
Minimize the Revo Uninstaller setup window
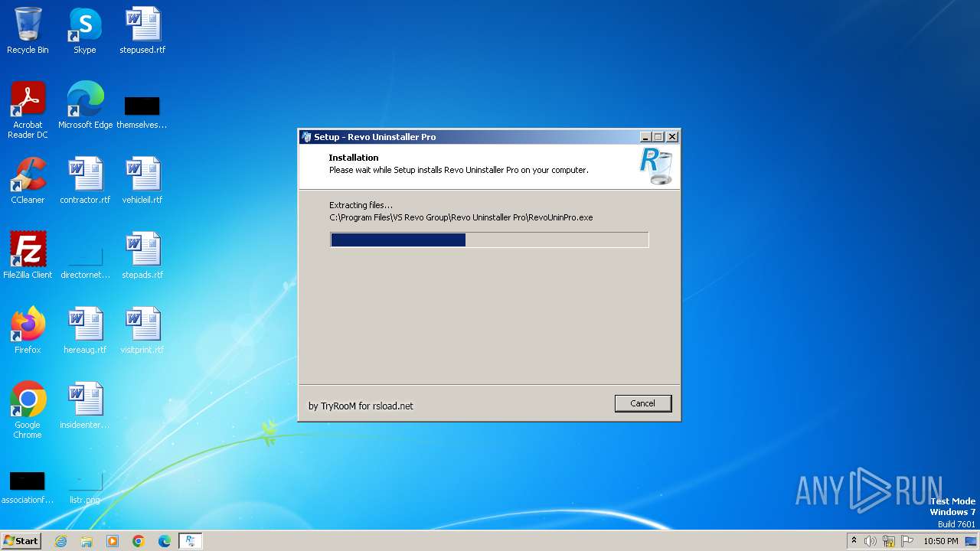coord(645,137)
